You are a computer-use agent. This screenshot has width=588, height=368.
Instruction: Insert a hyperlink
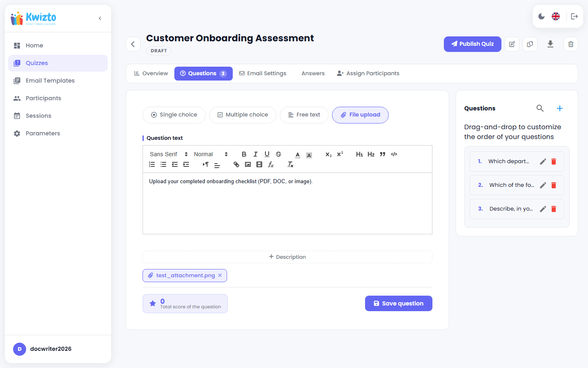[x=236, y=164]
